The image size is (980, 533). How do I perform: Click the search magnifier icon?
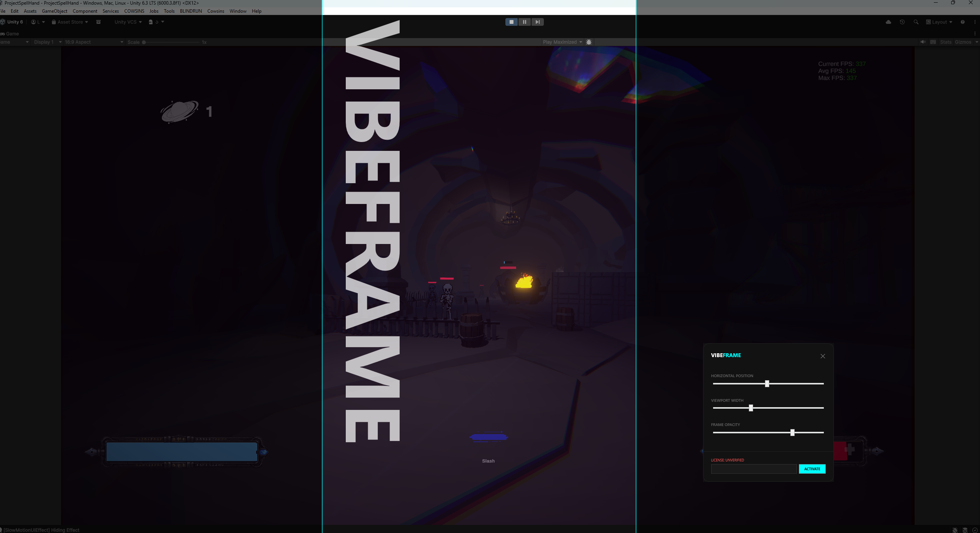click(916, 22)
